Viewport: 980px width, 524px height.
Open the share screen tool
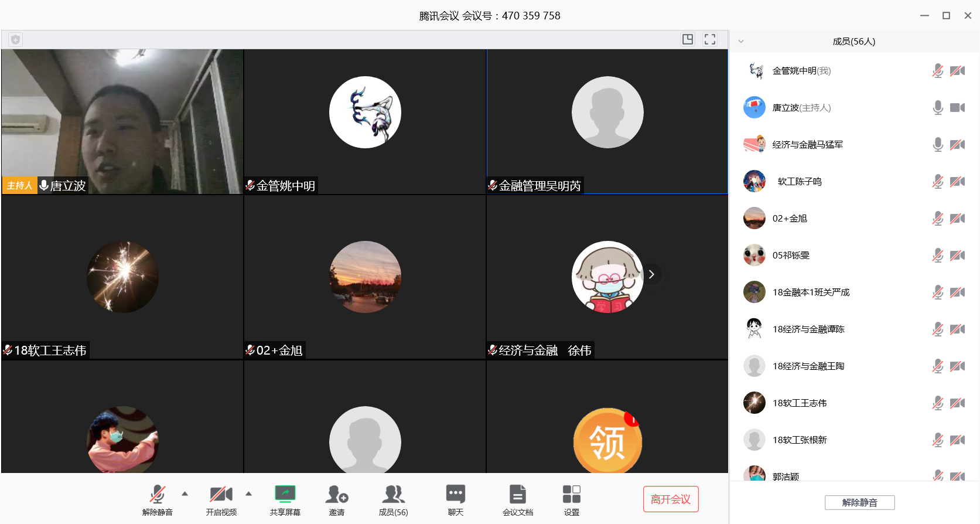pyautogui.click(x=285, y=500)
